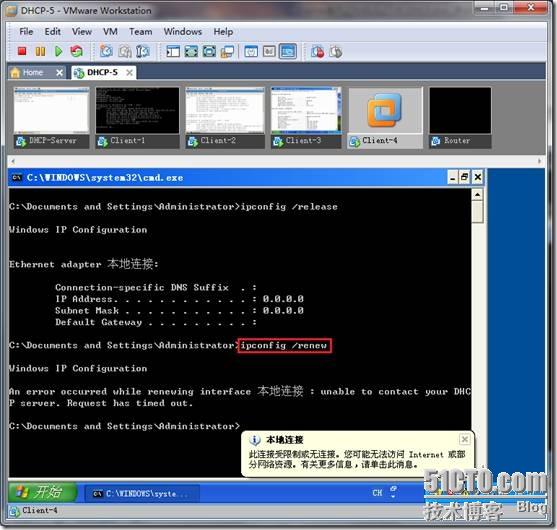This screenshot has width=557, height=530.
Task: Click the 本地连接 balloon message text
Action: tap(357, 459)
